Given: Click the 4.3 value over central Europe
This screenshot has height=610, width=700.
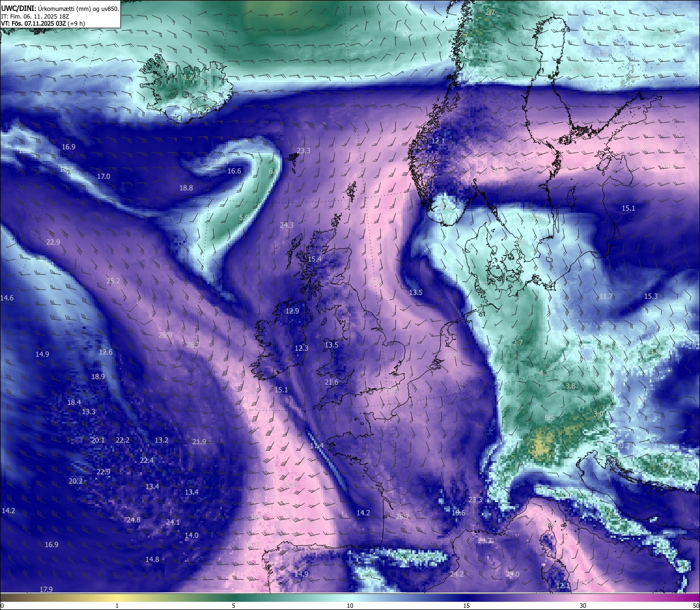Looking at the screenshot, I should coord(544,373).
